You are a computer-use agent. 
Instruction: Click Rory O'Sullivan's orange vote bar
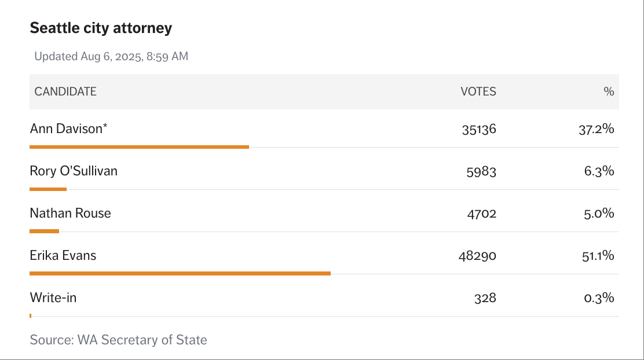coord(48,189)
